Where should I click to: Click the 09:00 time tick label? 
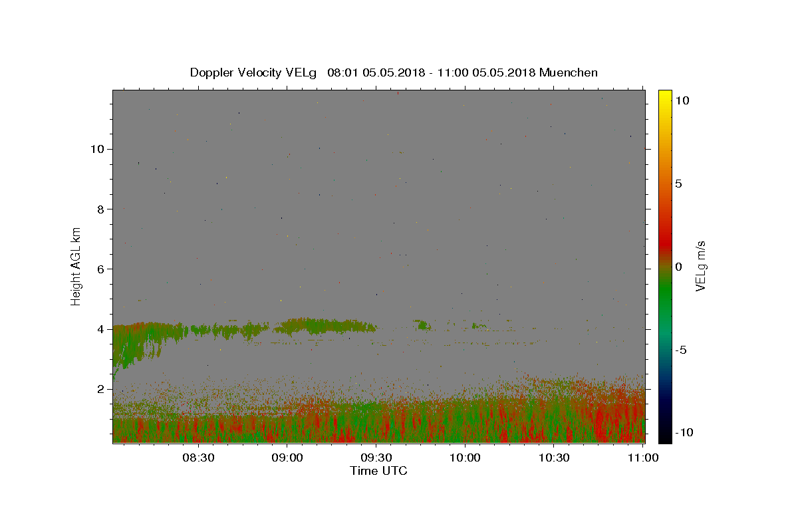pyautogui.click(x=287, y=458)
